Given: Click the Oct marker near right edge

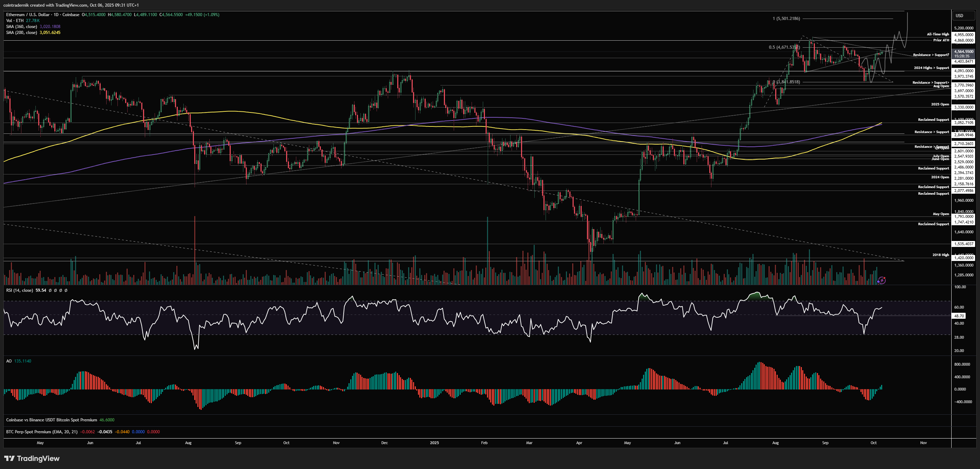Looking at the screenshot, I should (873, 443).
